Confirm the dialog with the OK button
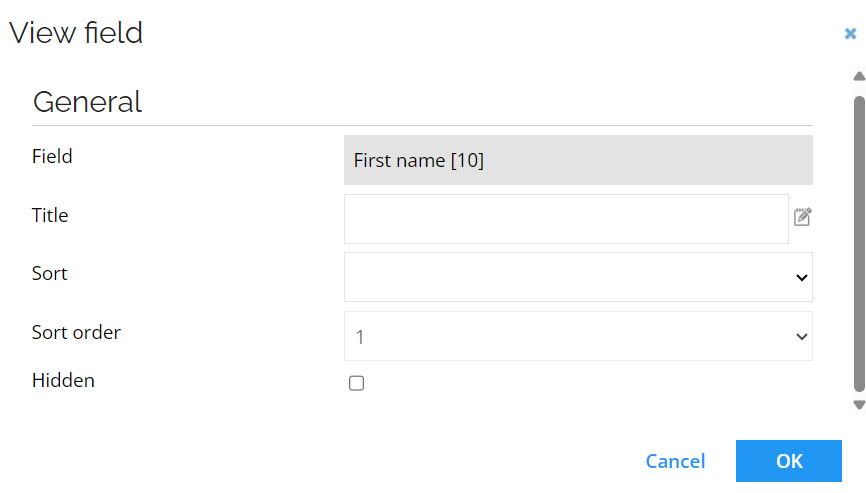Screen dimensions: 866x493 [x=789, y=461]
